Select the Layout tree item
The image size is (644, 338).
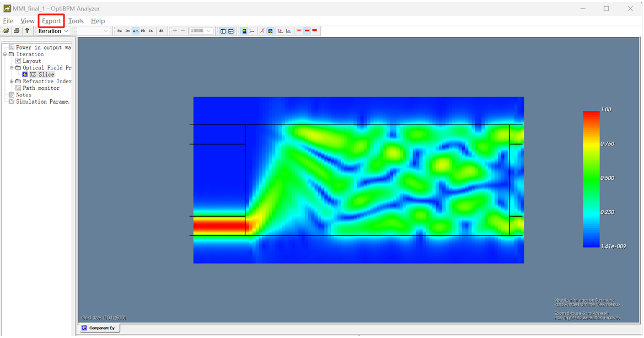point(31,61)
